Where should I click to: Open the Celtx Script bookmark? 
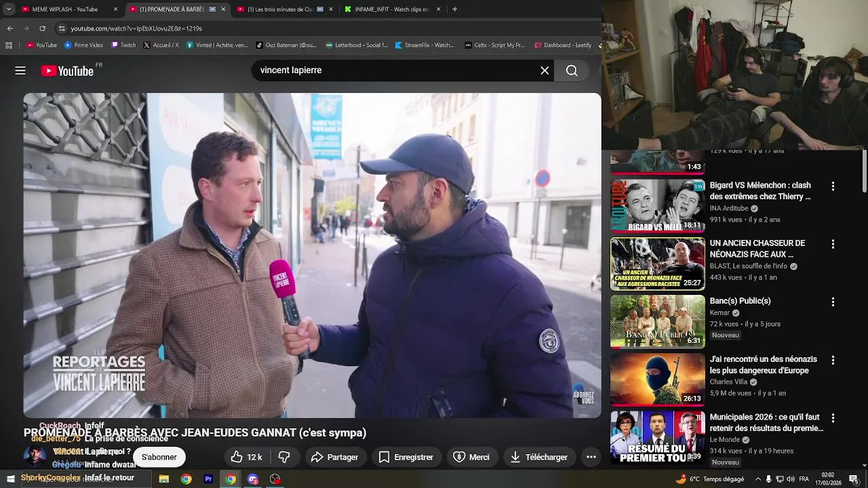[494, 45]
